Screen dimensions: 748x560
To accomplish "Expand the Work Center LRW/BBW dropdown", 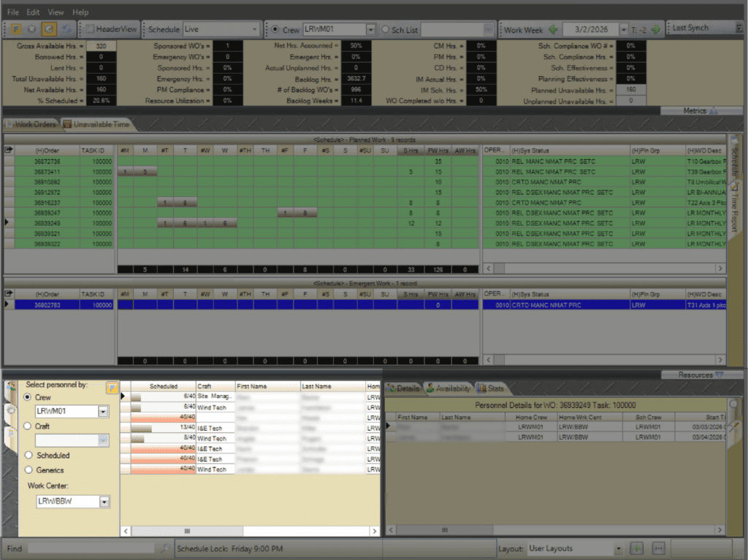I will coord(104,502).
